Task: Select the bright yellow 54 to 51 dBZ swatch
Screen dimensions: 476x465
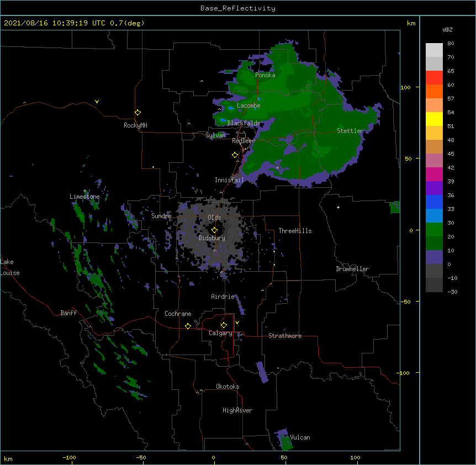Action: [x=434, y=119]
